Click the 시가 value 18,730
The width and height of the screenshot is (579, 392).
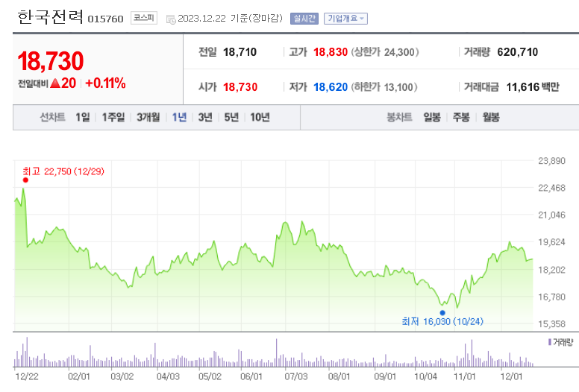pyautogui.click(x=240, y=87)
